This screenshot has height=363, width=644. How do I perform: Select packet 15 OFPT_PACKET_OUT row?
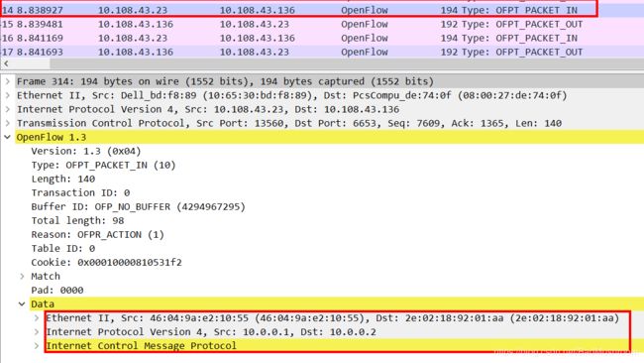coord(322,24)
